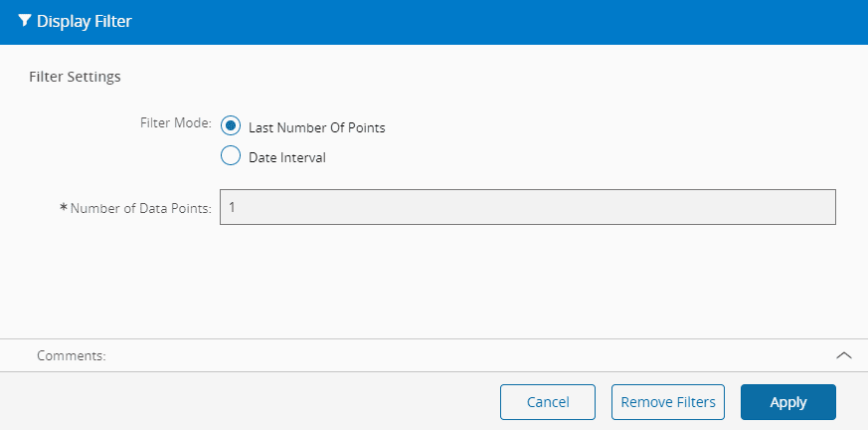Click the Comments section label

pyautogui.click(x=71, y=355)
